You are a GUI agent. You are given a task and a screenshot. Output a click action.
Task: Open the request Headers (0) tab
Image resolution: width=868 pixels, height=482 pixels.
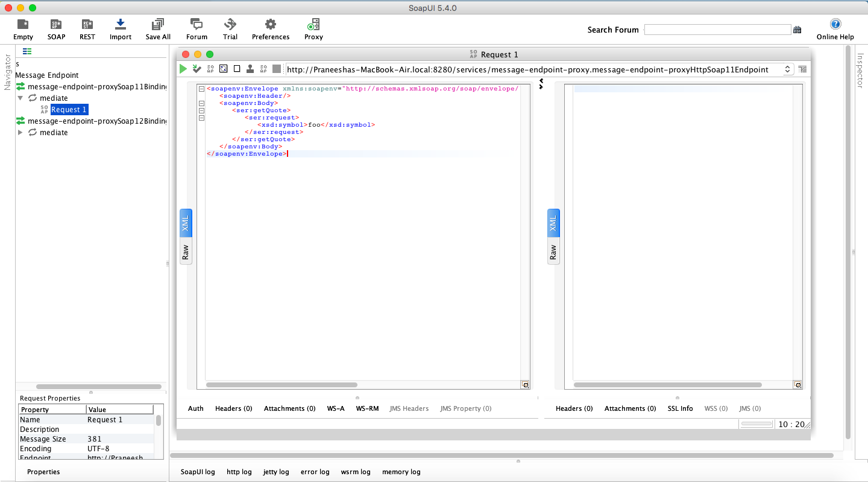[233, 408]
